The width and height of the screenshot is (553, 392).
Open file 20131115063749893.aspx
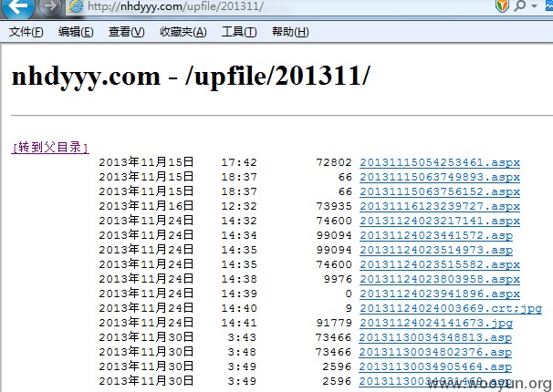point(440,177)
